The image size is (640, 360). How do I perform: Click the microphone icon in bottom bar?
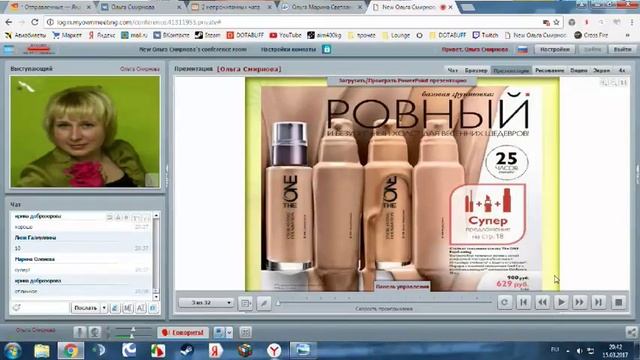click(x=79, y=333)
